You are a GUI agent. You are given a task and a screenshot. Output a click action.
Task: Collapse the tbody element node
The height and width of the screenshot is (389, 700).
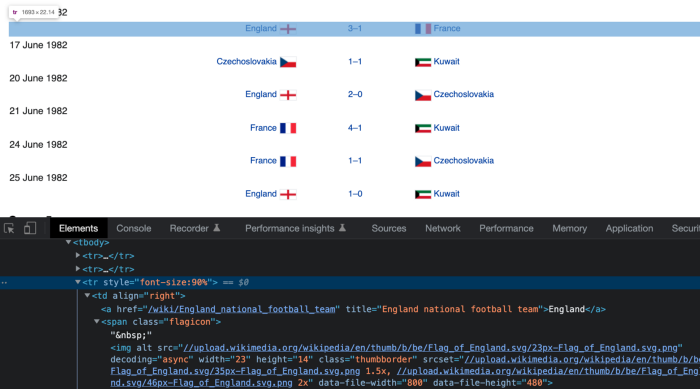tap(68, 242)
